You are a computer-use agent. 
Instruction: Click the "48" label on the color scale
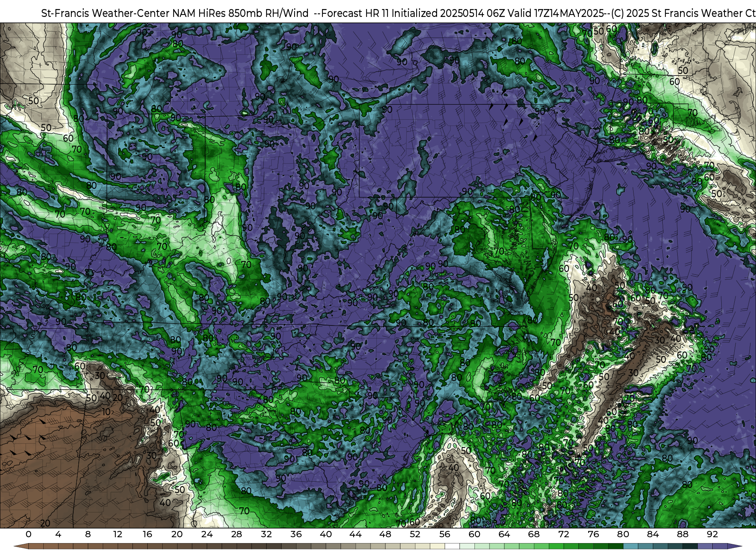coord(385,534)
